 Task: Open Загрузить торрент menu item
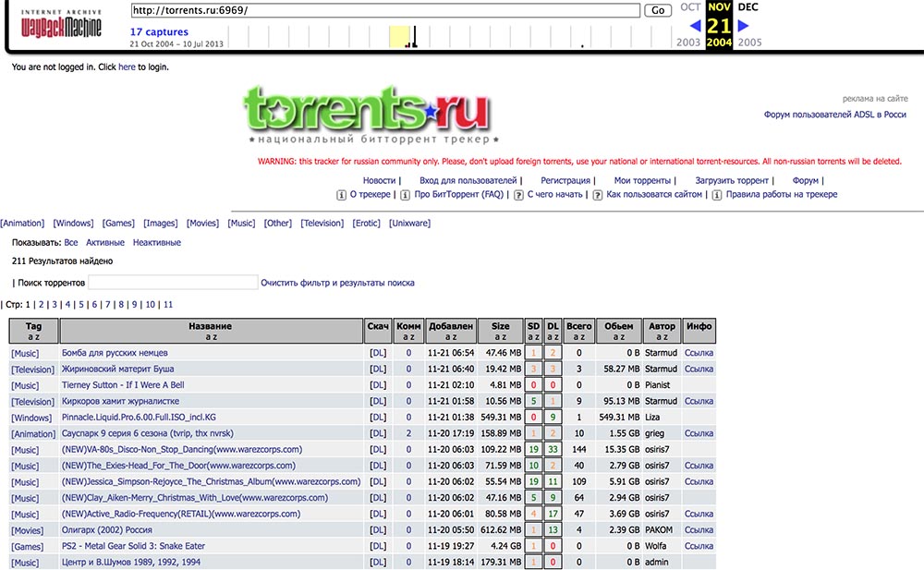(x=732, y=180)
